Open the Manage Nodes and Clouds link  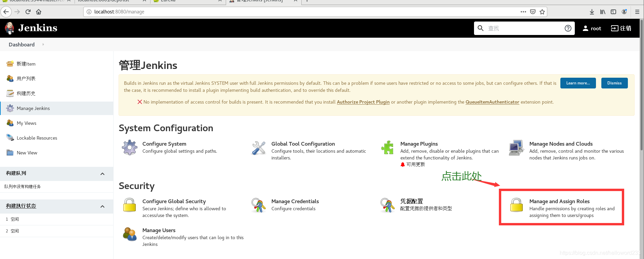(561, 144)
